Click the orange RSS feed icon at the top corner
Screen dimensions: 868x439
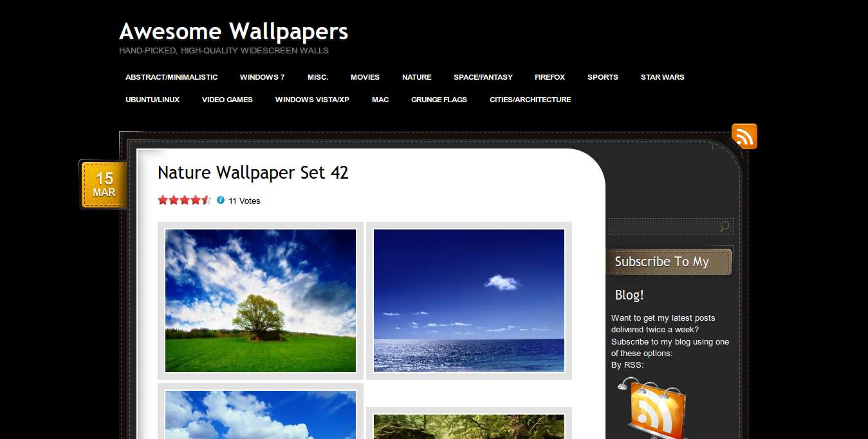click(x=744, y=136)
